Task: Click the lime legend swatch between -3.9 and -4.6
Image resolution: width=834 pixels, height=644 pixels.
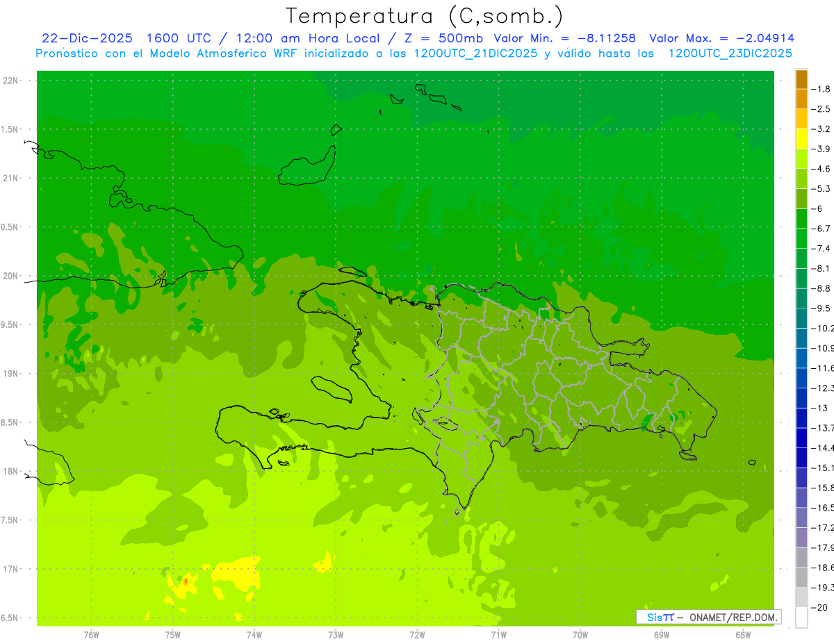Action: (801, 159)
